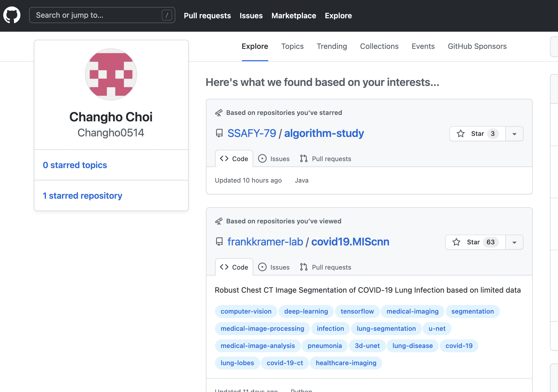The width and height of the screenshot is (558, 392).
Task: Expand the dropdown next to covid19.MIScnn Star
Action: (x=514, y=242)
